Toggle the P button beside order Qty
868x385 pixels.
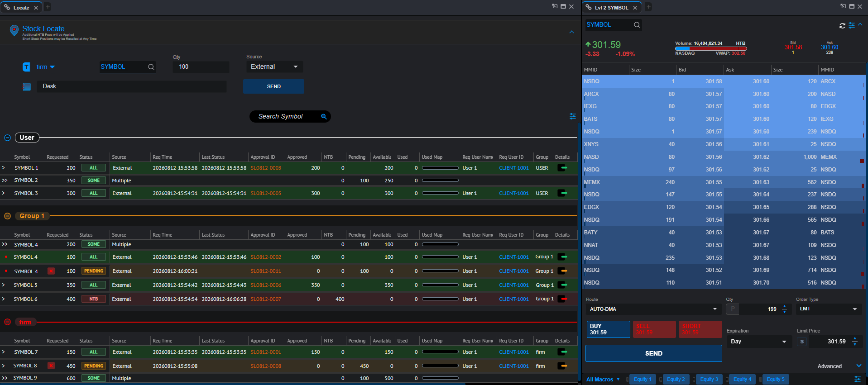click(x=733, y=309)
